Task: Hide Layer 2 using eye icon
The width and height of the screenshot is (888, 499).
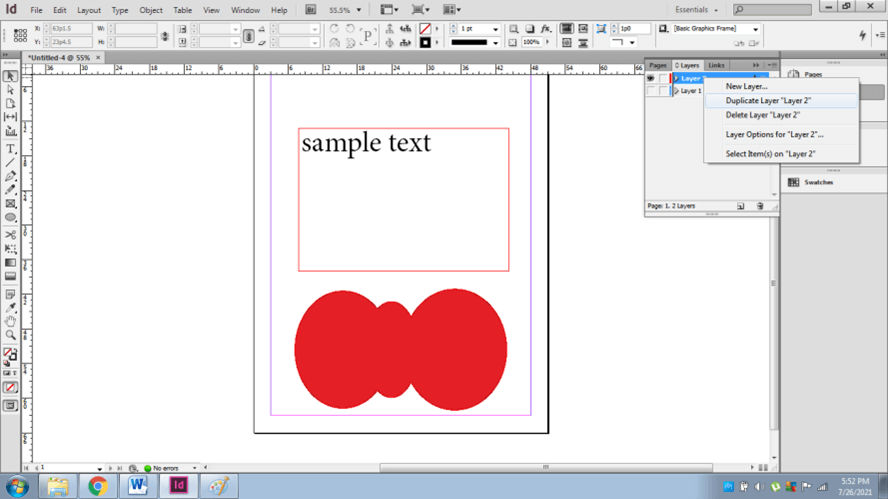Action: tap(651, 78)
